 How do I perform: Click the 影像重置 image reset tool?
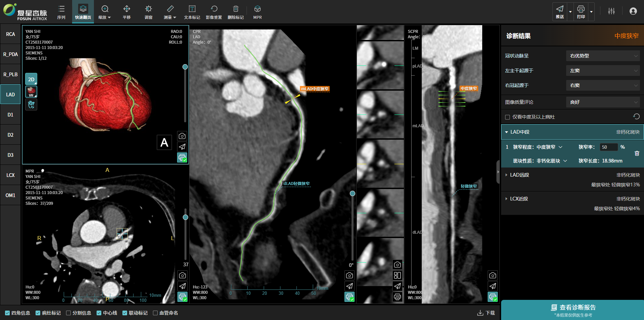(214, 12)
